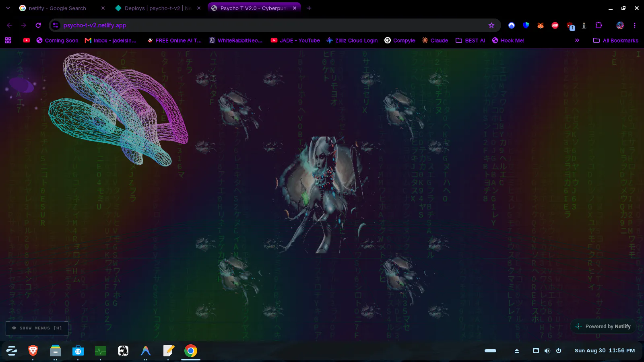Open the Zorin start menu
Viewport: 644px width, 362px height.
12,351
